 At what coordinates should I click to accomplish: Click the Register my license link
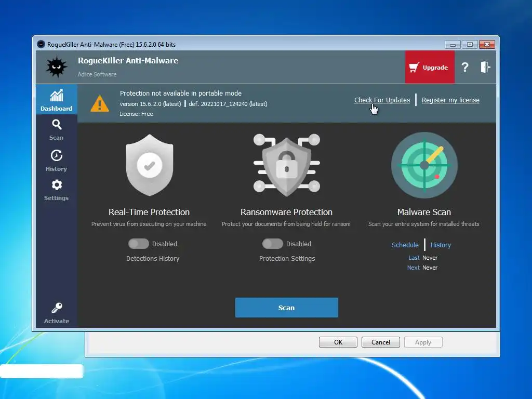pos(450,100)
